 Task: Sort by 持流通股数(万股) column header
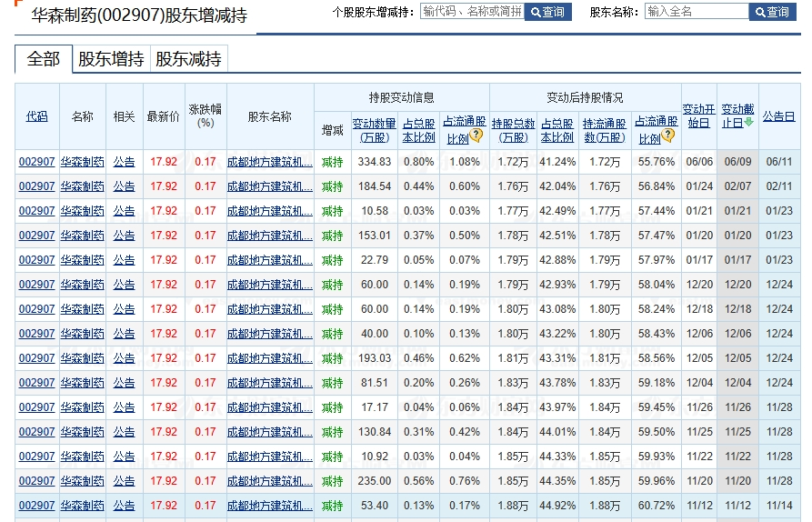pyautogui.click(x=605, y=131)
